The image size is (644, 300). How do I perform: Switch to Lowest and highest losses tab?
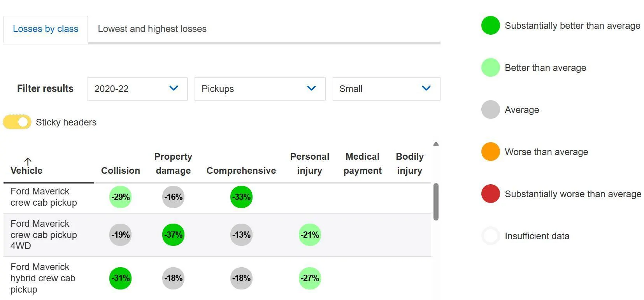(152, 29)
